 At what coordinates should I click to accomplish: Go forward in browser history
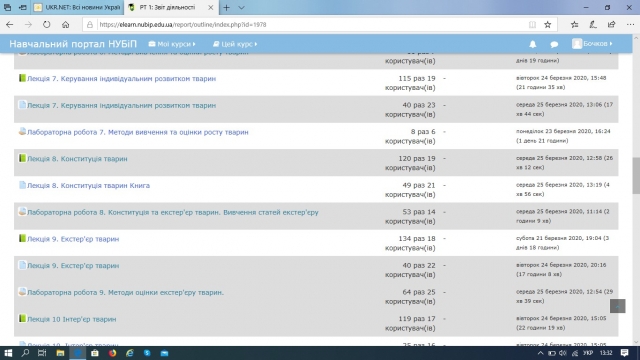coord(28,24)
